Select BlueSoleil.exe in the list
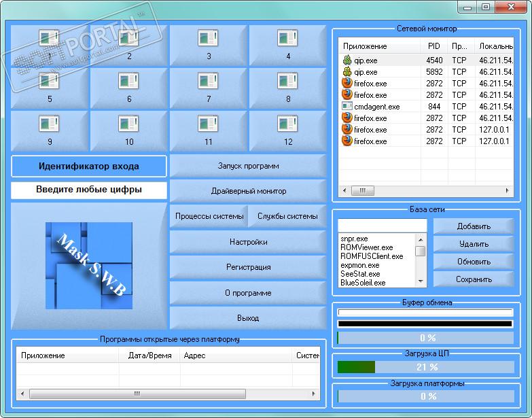532x418 pixels. coord(363,283)
